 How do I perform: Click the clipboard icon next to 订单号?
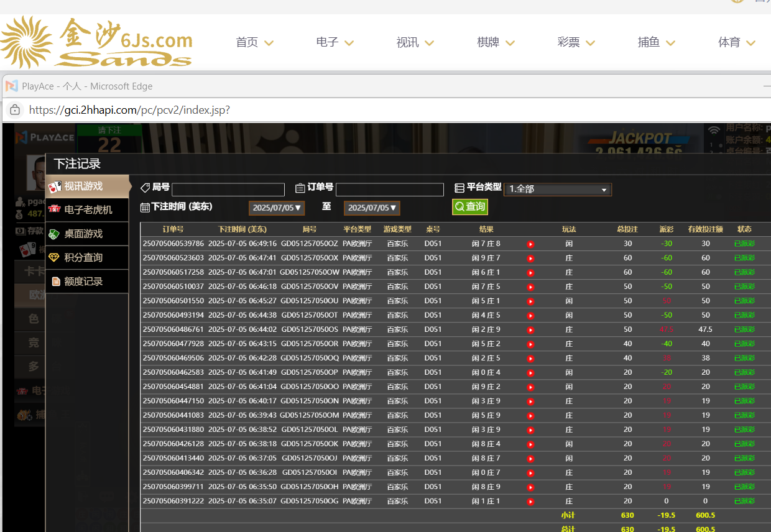[x=300, y=188]
